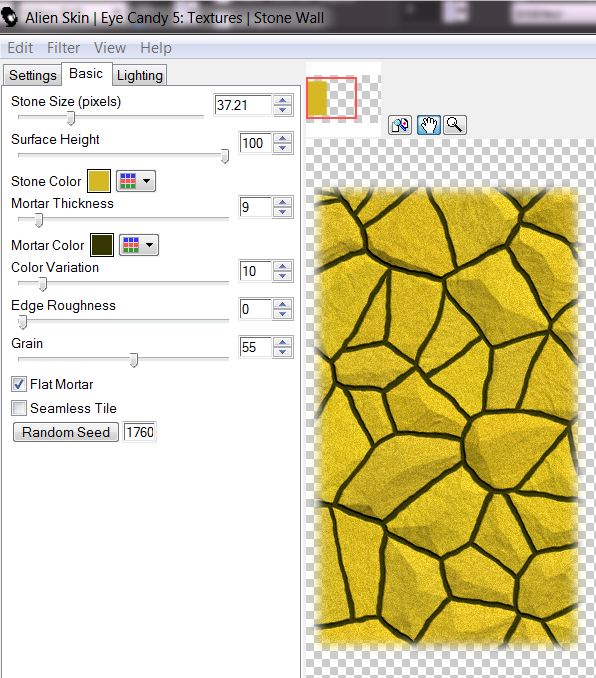The width and height of the screenshot is (596, 678).
Task: Switch to the Lighting tab
Action: click(x=140, y=75)
